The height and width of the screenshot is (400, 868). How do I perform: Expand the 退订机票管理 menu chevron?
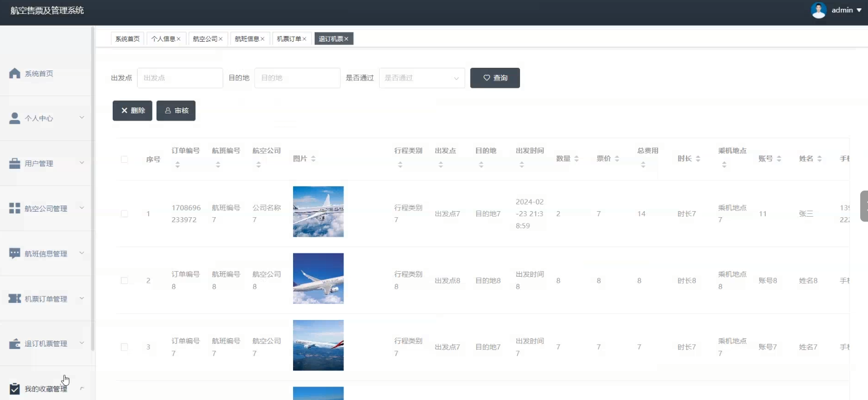pyautogui.click(x=82, y=343)
